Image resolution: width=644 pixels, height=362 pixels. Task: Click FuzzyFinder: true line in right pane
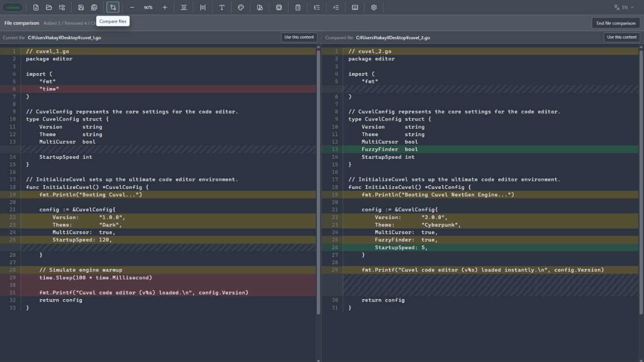pos(480,240)
